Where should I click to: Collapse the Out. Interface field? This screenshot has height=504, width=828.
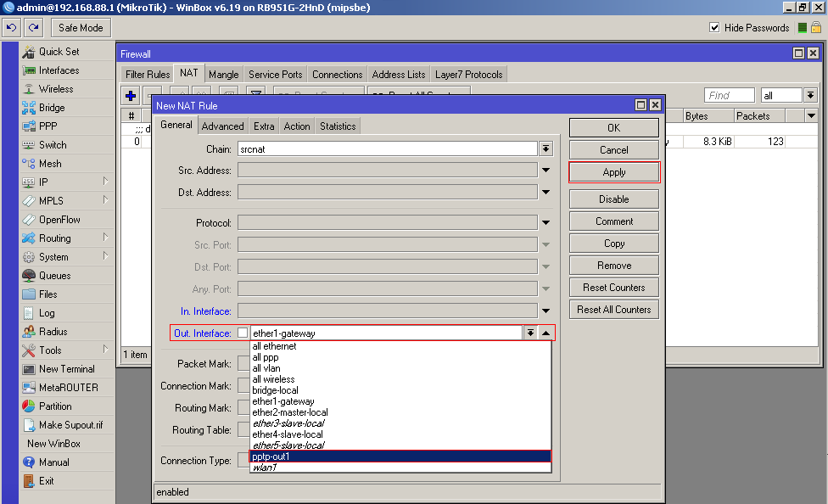(546, 333)
